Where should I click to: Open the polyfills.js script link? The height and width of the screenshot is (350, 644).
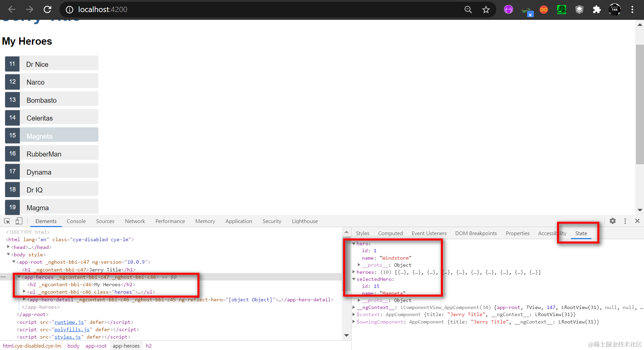(x=72, y=330)
